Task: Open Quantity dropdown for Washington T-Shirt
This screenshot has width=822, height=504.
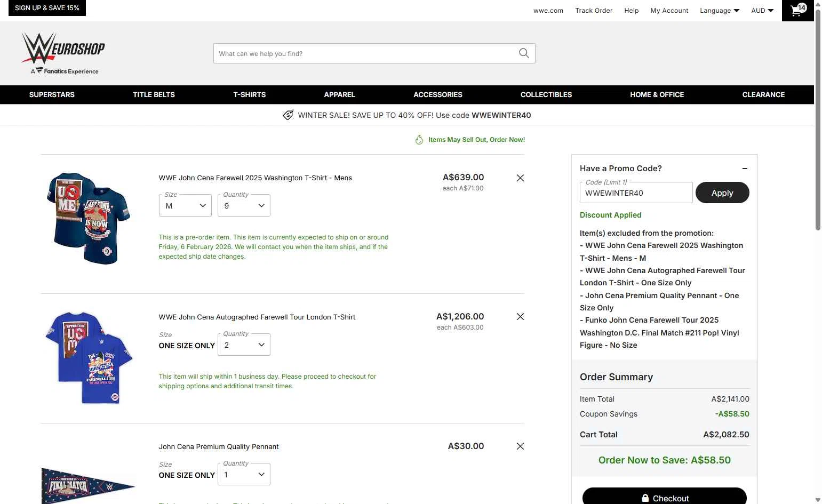Action: [244, 205]
